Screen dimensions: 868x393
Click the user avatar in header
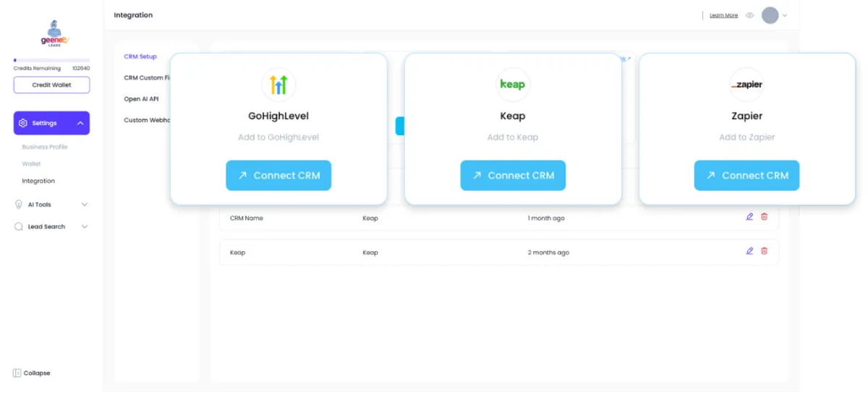pos(770,15)
